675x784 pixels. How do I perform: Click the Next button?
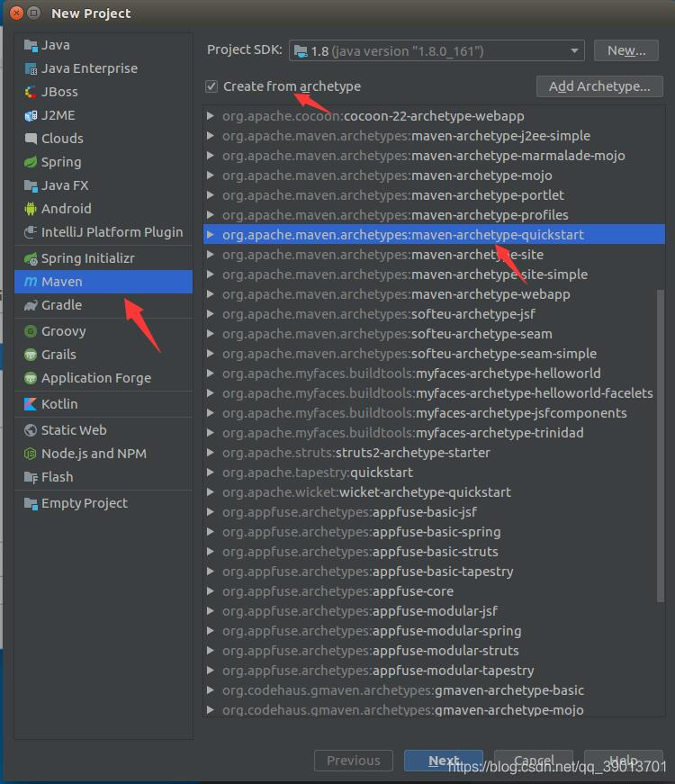coord(444,761)
